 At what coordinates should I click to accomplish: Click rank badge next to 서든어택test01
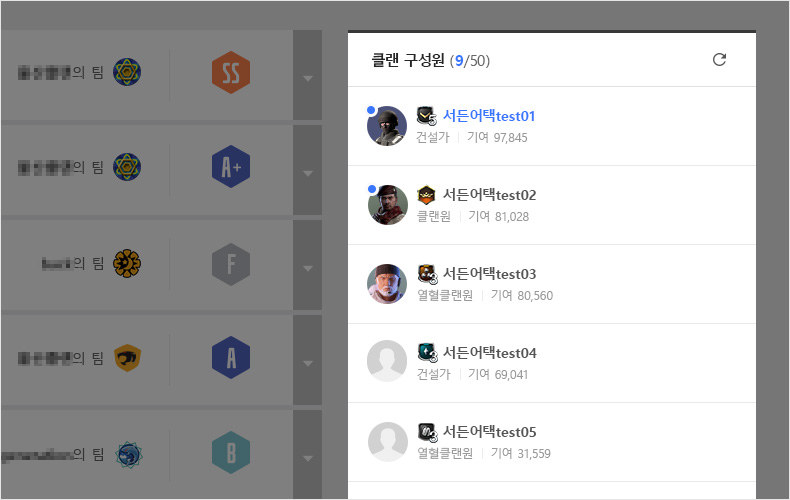pos(426,116)
